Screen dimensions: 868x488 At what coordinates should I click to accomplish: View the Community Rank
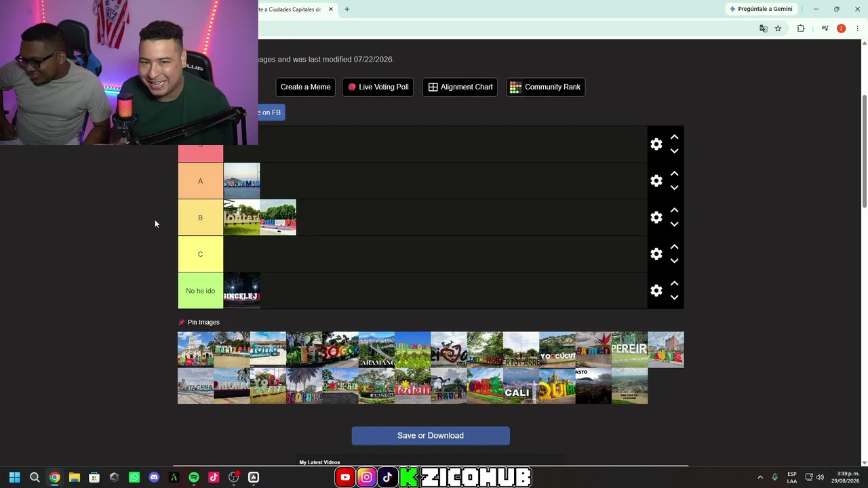tap(546, 87)
